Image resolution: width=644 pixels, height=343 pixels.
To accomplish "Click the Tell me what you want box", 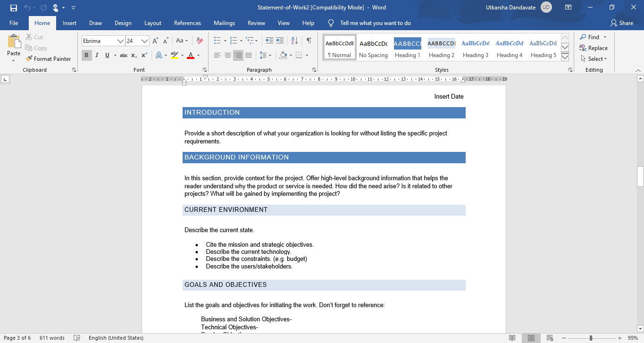I will tap(375, 23).
